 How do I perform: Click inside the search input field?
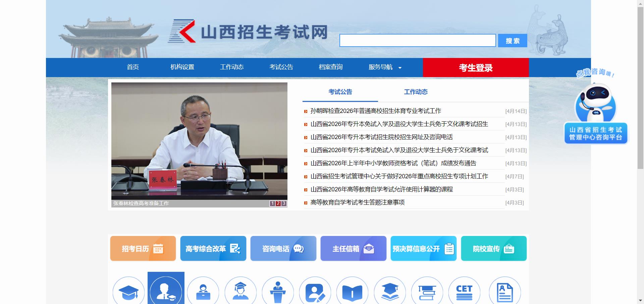417,40
